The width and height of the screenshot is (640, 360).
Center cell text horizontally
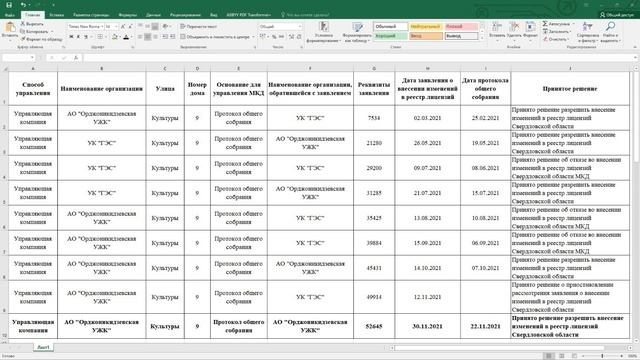(147, 37)
